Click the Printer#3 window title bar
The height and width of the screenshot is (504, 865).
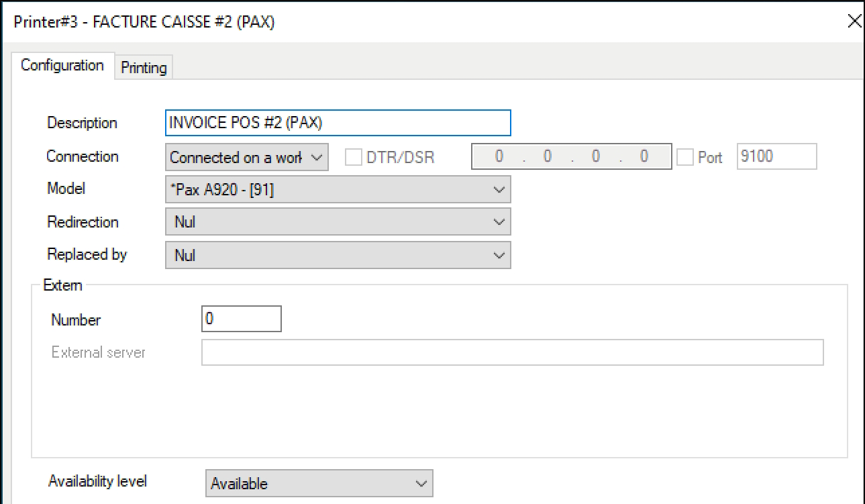click(403, 21)
